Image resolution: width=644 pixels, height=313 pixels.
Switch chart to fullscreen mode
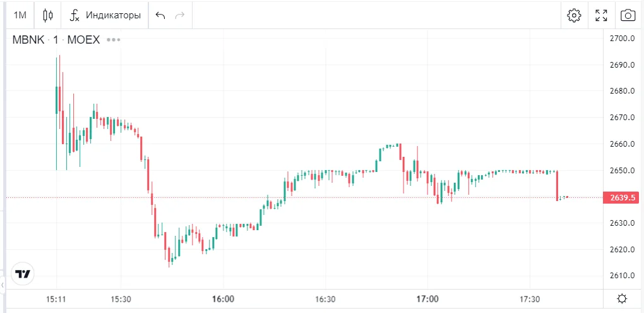click(x=601, y=15)
